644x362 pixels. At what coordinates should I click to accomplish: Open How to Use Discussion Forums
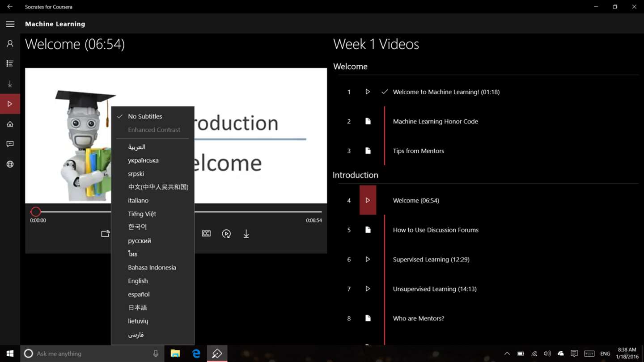click(436, 230)
